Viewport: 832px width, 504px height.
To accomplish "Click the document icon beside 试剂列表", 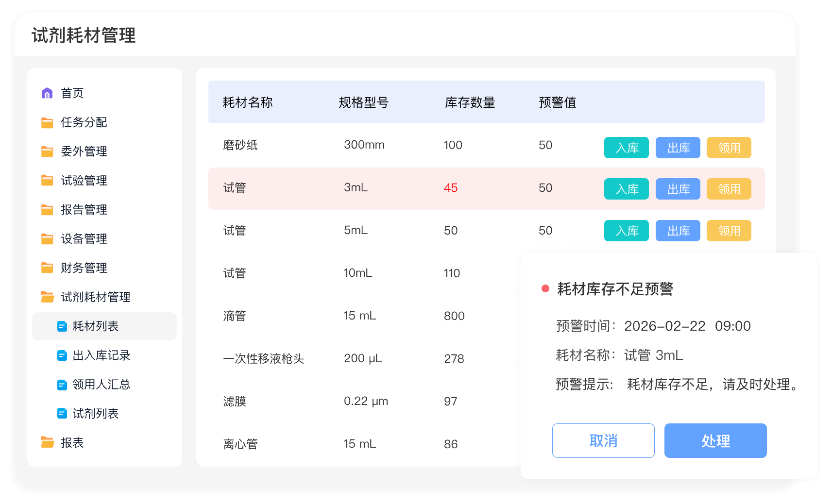I will (62, 414).
